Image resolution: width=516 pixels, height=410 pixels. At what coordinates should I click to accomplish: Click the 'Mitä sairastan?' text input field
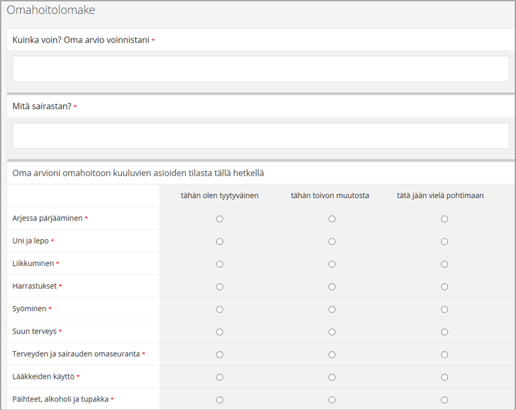(261, 135)
